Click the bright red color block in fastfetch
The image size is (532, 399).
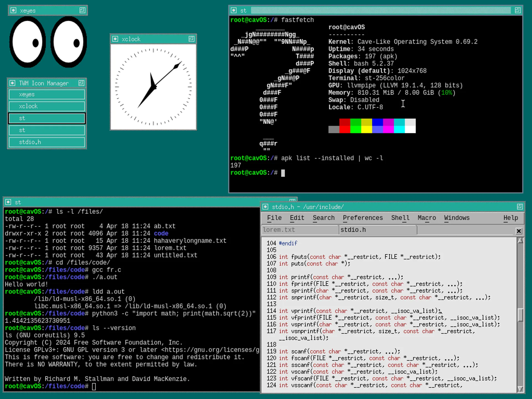(x=345, y=129)
